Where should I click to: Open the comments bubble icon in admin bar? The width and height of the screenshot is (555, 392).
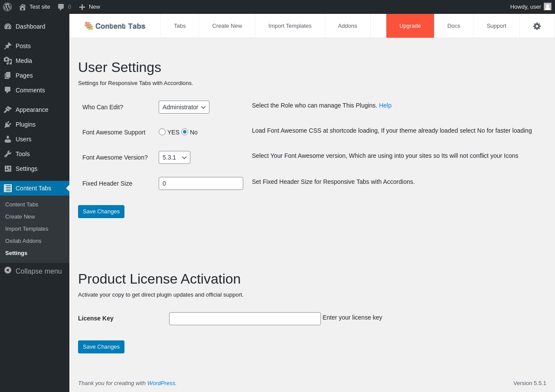pos(61,7)
